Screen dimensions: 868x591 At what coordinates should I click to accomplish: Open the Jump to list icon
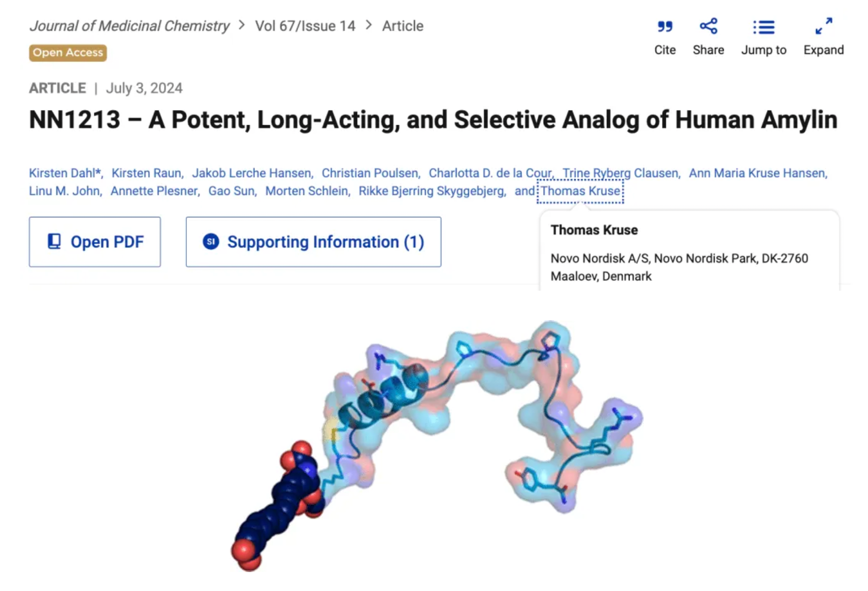(x=763, y=27)
